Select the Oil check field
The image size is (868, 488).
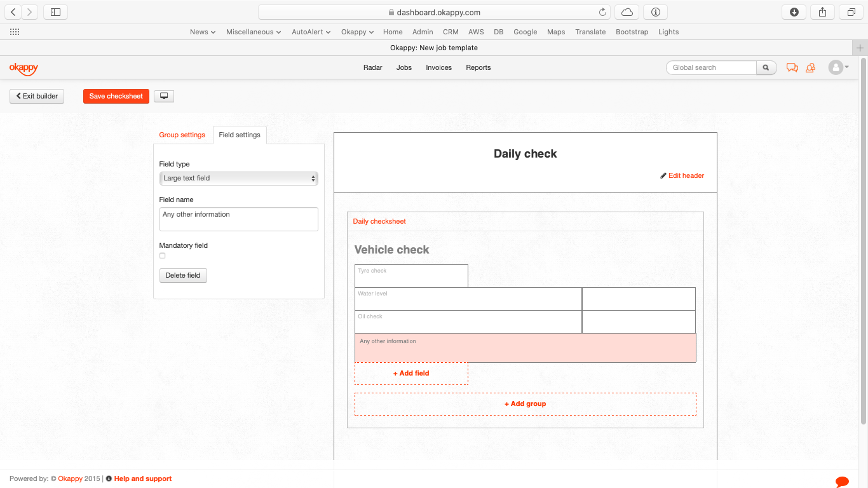point(468,322)
